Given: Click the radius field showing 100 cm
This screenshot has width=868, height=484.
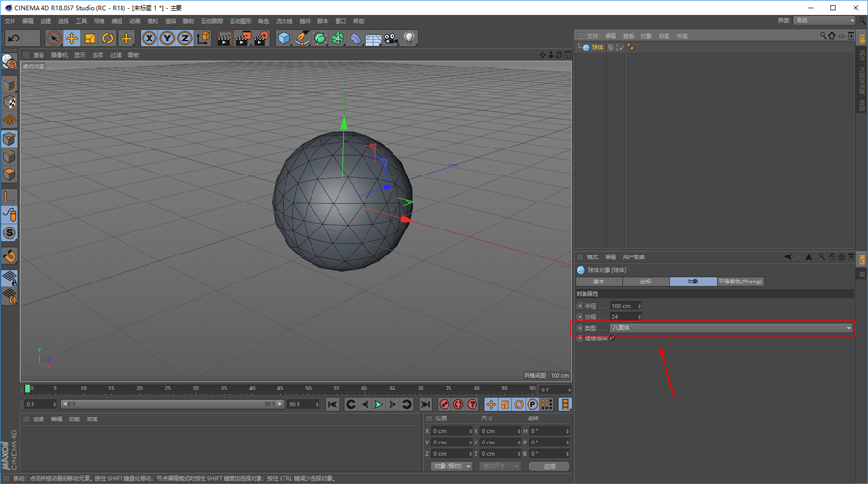Looking at the screenshot, I should 626,306.
